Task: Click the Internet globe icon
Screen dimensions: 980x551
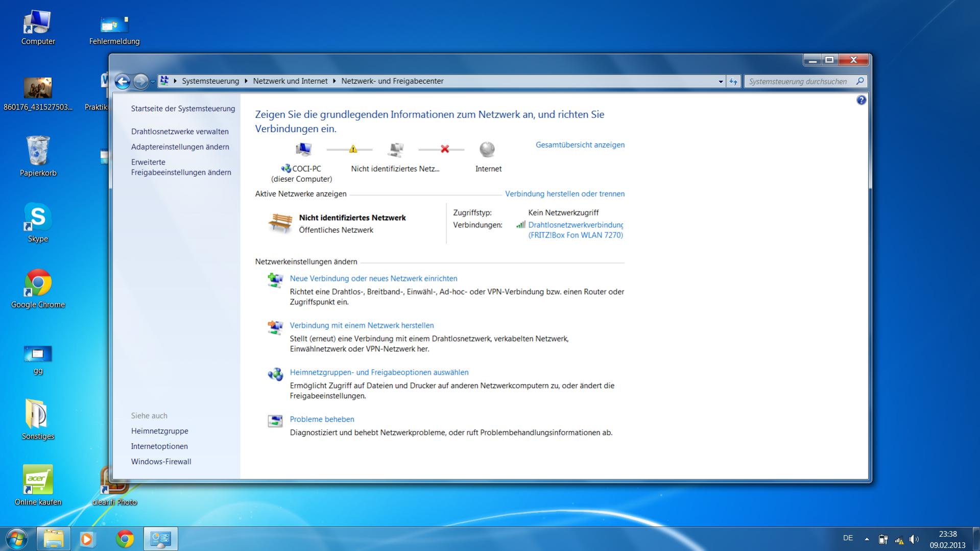Action: 487,149
